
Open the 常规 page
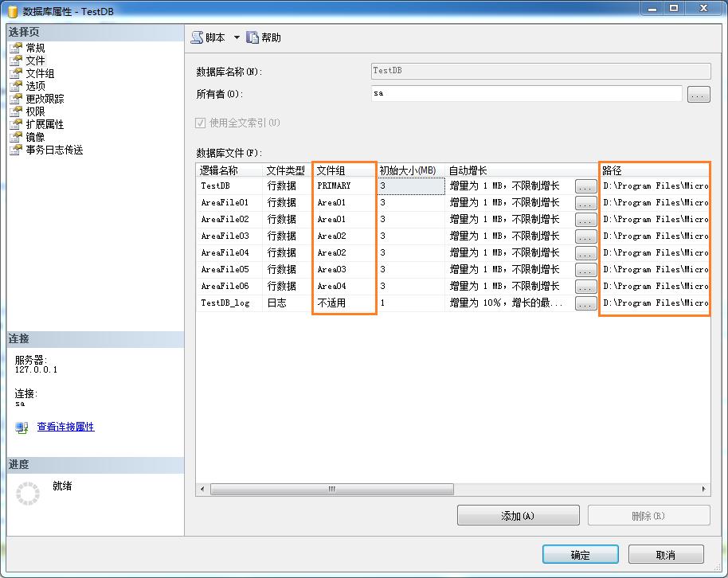[x=35, y=48]
